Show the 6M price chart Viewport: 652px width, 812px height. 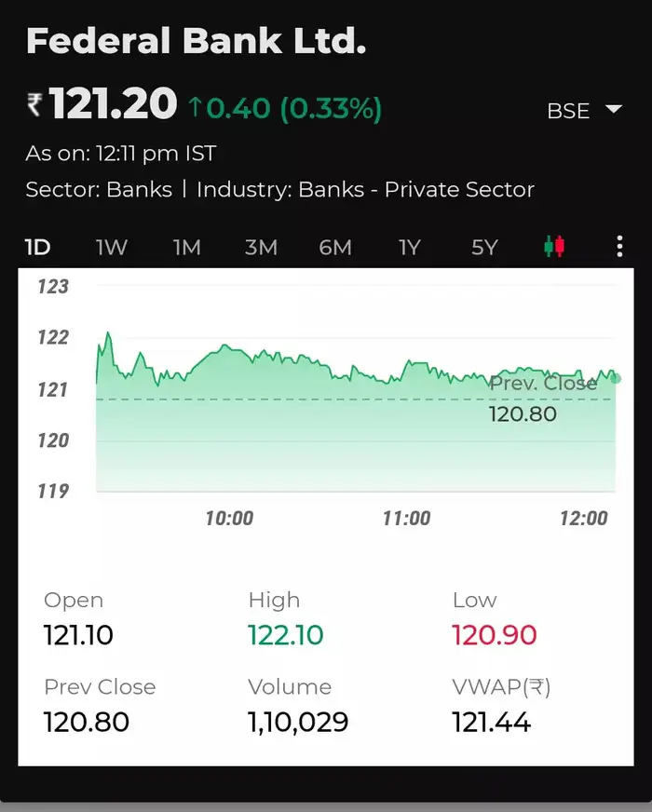pyautogui.click(x=335, y=248)
